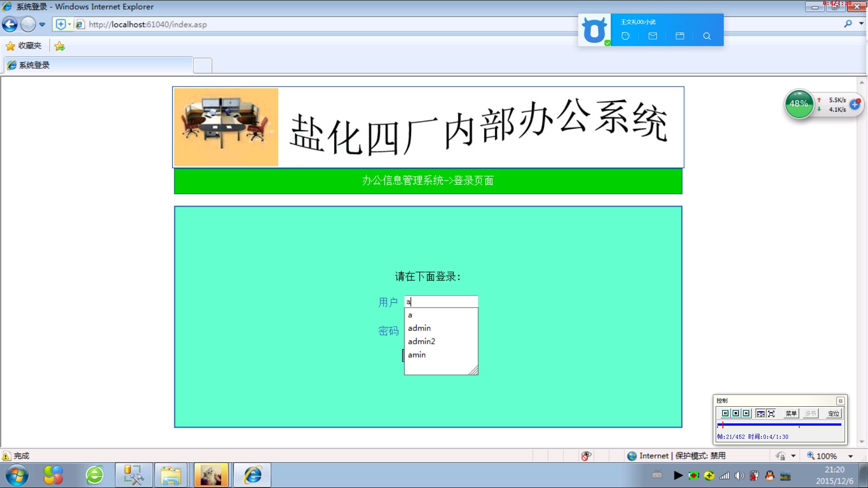
Task: Click the keyboard input method tray icon
Action: pyautogui.click(x=657, y=475)
